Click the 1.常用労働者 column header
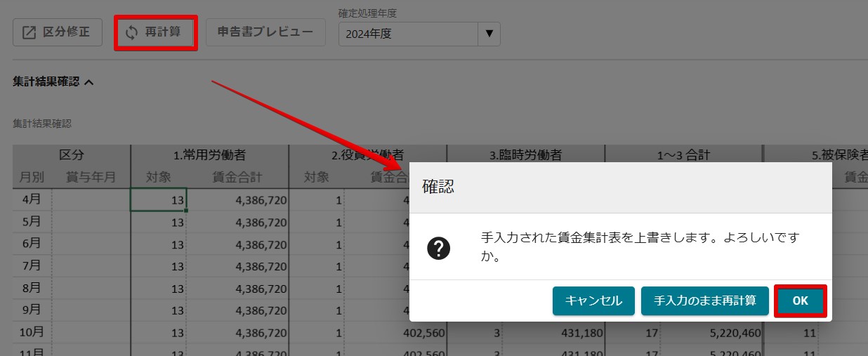868x356 pixels. [x=209, y=155]
